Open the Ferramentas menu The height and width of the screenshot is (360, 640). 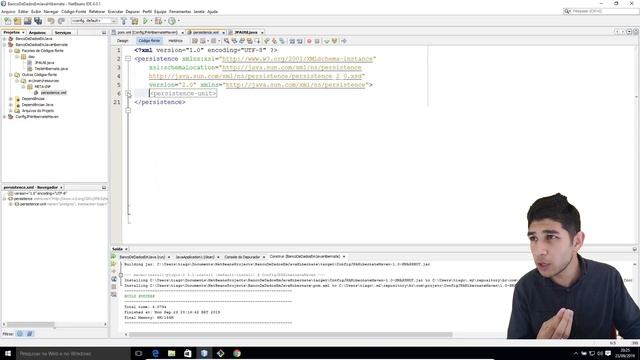[x=180, y=11]
